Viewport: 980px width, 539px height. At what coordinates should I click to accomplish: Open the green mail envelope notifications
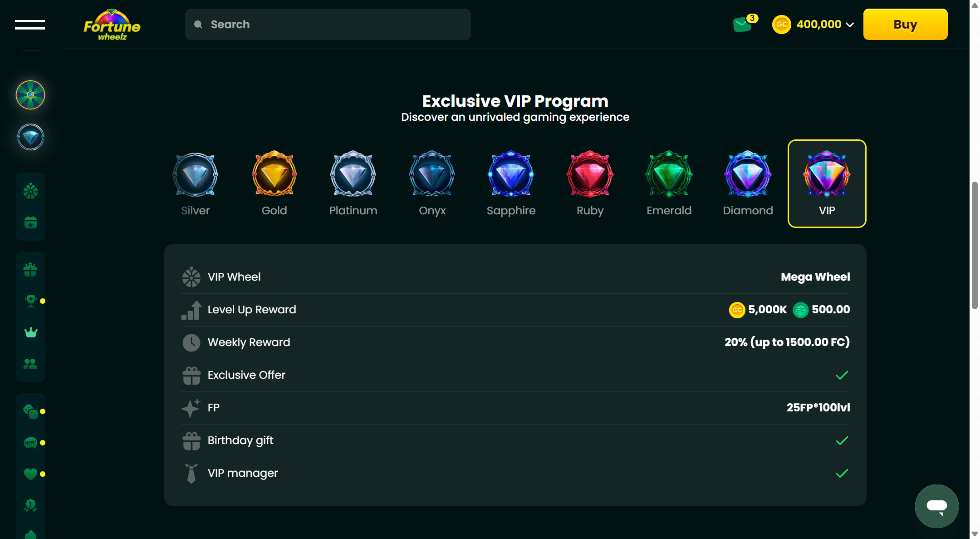point(743,25)
